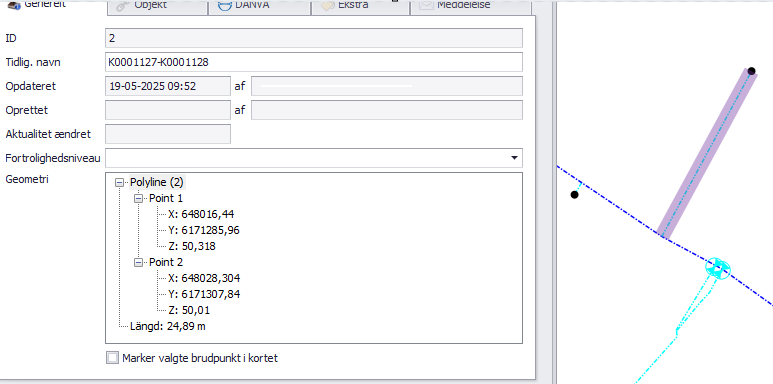Click the cyan circular manhole symbol on map
The height and width of the screenshot is (384, 773).
(718, 268)
